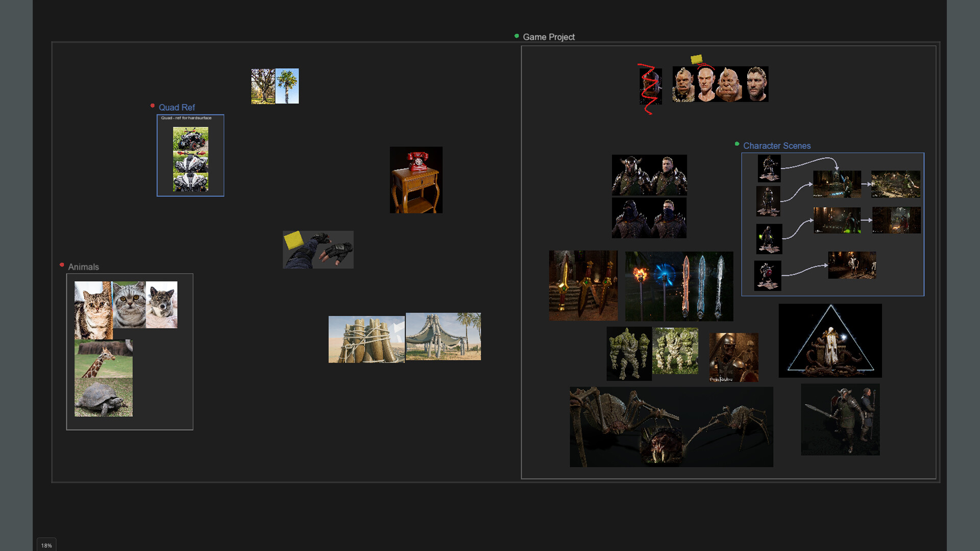Select the yellow sticky note above ogre heads

click(x=696, y=59)
